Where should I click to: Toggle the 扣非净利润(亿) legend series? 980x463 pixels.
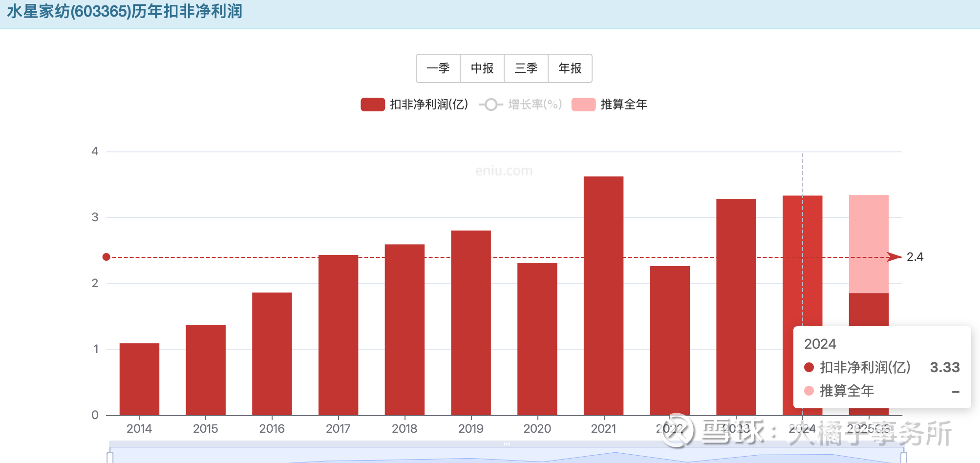(x=414, y=105)
